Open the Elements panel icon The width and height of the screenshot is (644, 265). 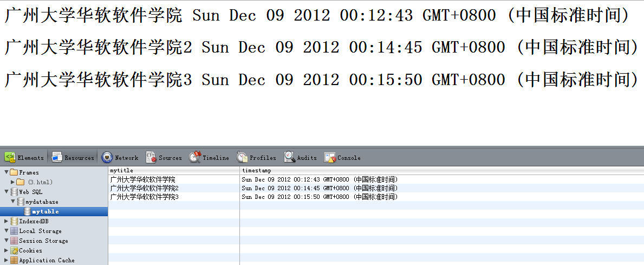coord(10,158)
